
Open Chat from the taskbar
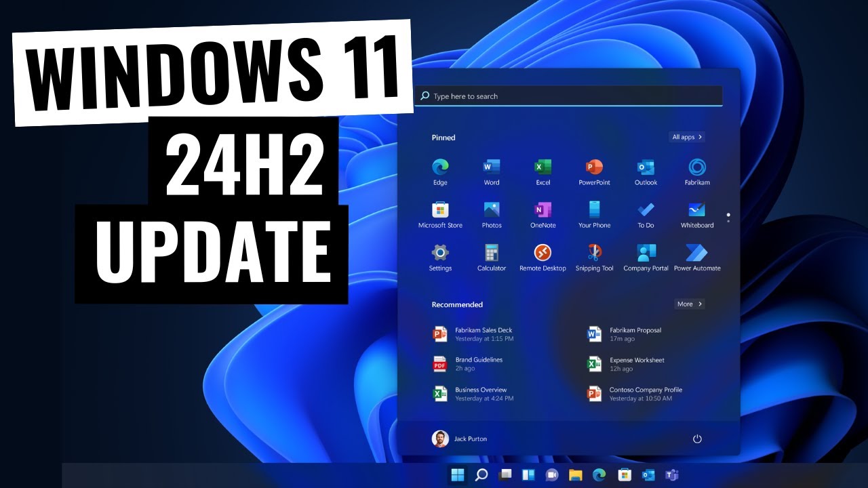click(552, 475)
